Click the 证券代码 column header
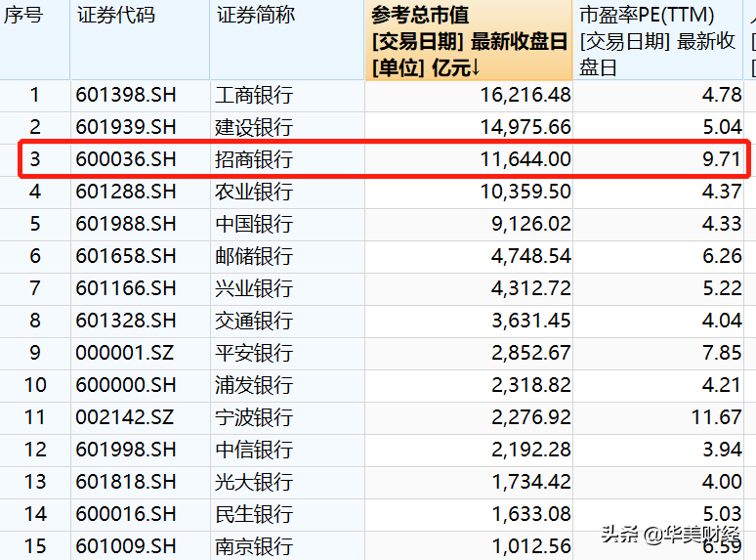This screenshot has height=560, width=756. click(x=140, y=40)
